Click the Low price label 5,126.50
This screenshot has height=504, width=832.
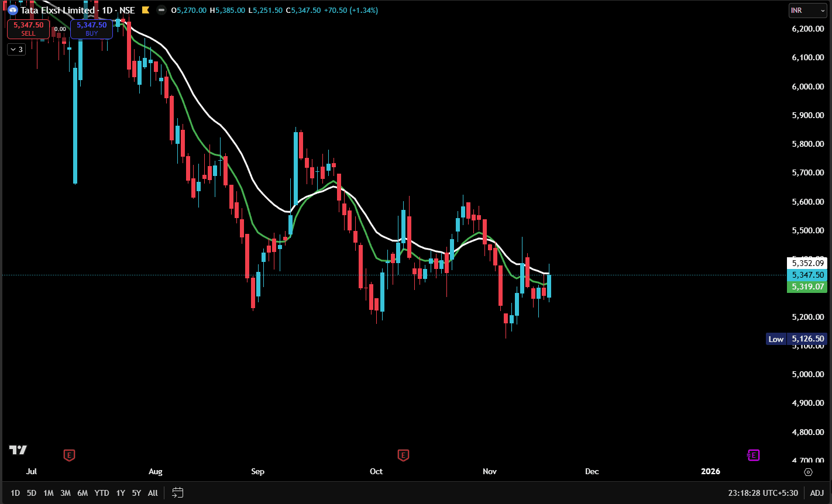pos(796,339)
